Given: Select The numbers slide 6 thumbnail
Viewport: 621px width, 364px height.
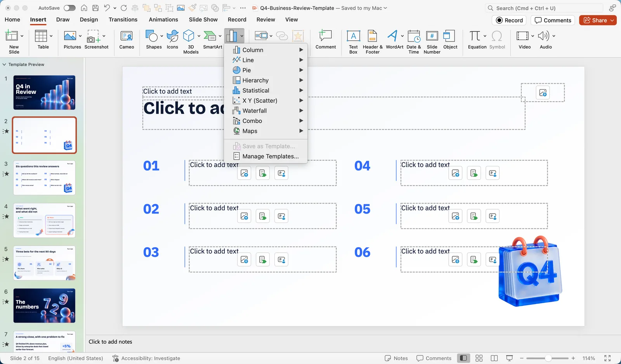Looking at the screenshot, I should (44, 305).
